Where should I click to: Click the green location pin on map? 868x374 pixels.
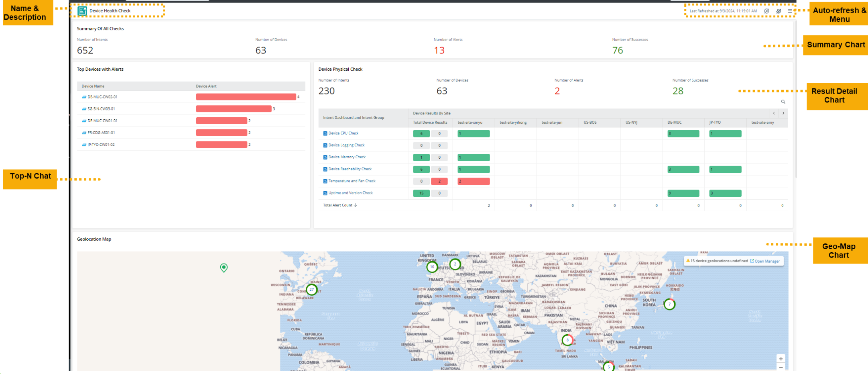(x=224, y=268)
